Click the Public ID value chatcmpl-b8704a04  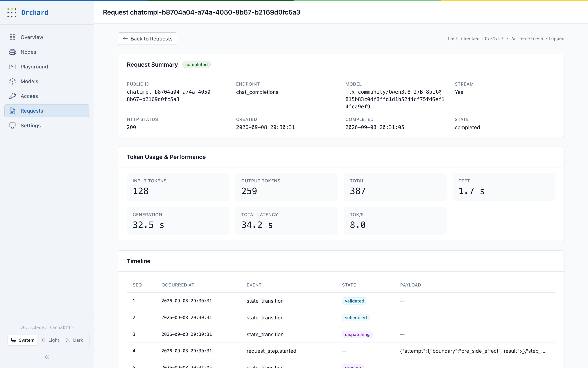pyautogui.click(x=170, y=96)
